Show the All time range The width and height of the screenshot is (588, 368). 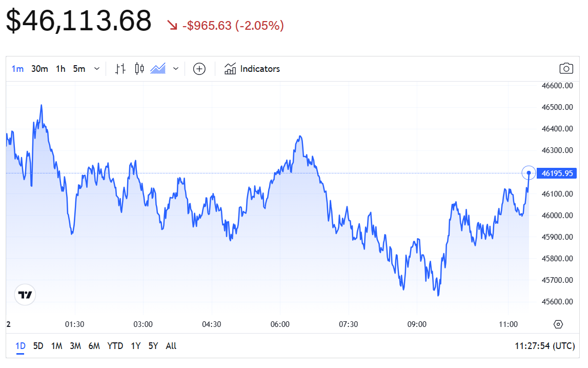tap(171, 346)
